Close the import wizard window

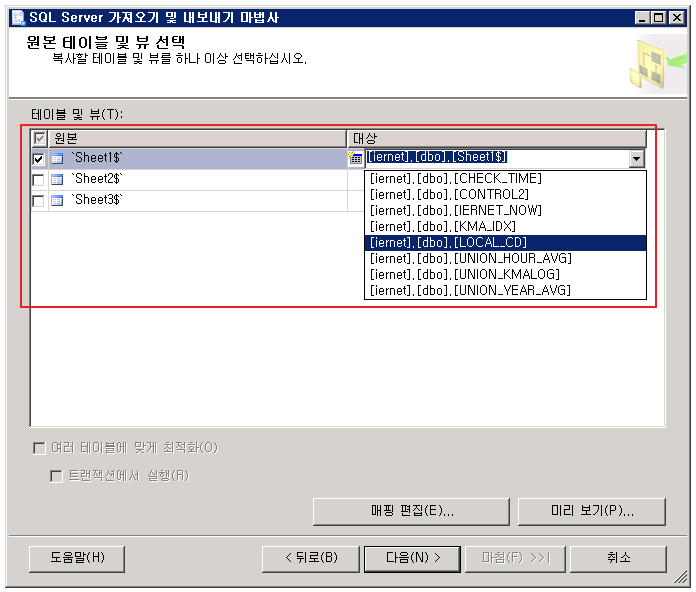(x=676, y=18)
